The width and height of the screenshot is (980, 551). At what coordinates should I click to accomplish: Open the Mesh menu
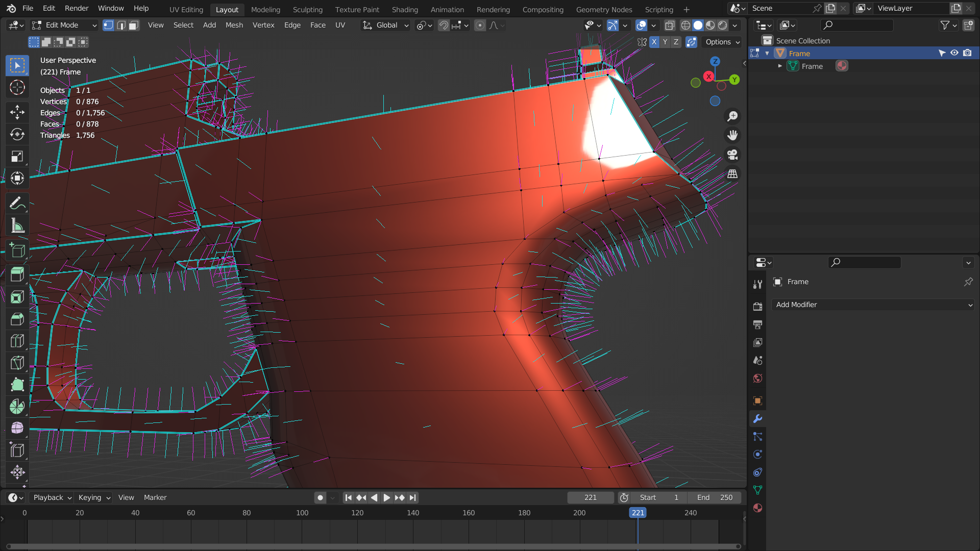(234, 25)
